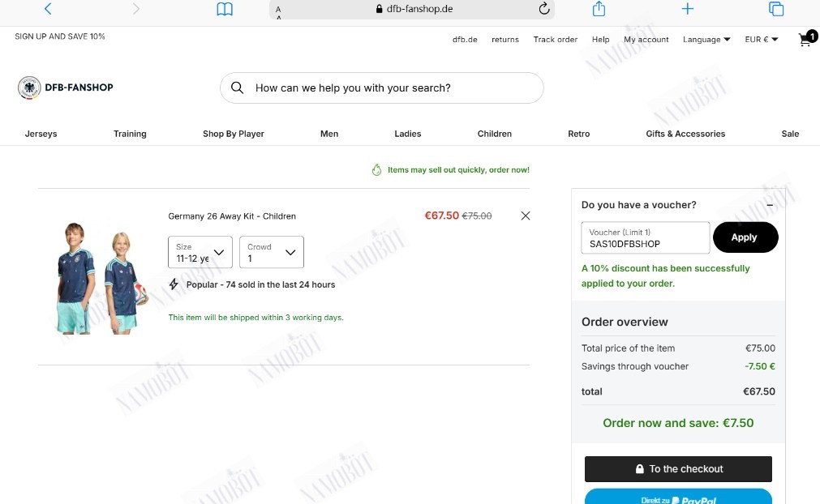The height and width of the screenshot is (504, 820).
Task: Click the Track order link
Action: [x=555, y=39]
